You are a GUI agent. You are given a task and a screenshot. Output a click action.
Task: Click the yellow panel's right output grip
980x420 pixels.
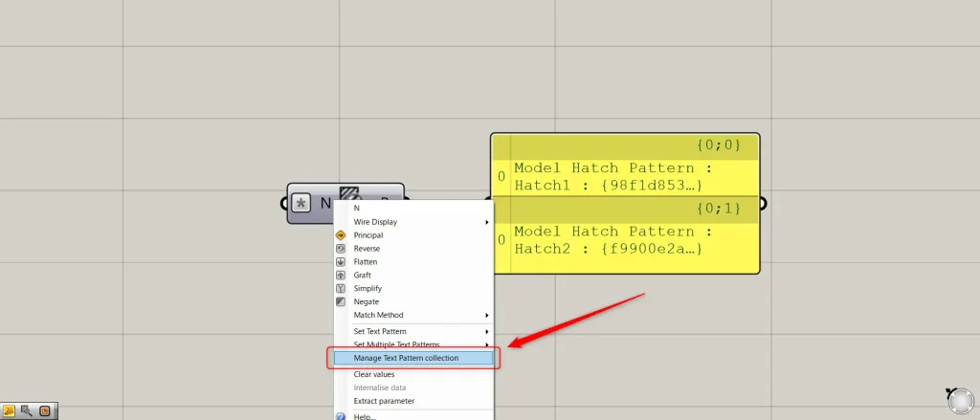(x=762, y=203)
